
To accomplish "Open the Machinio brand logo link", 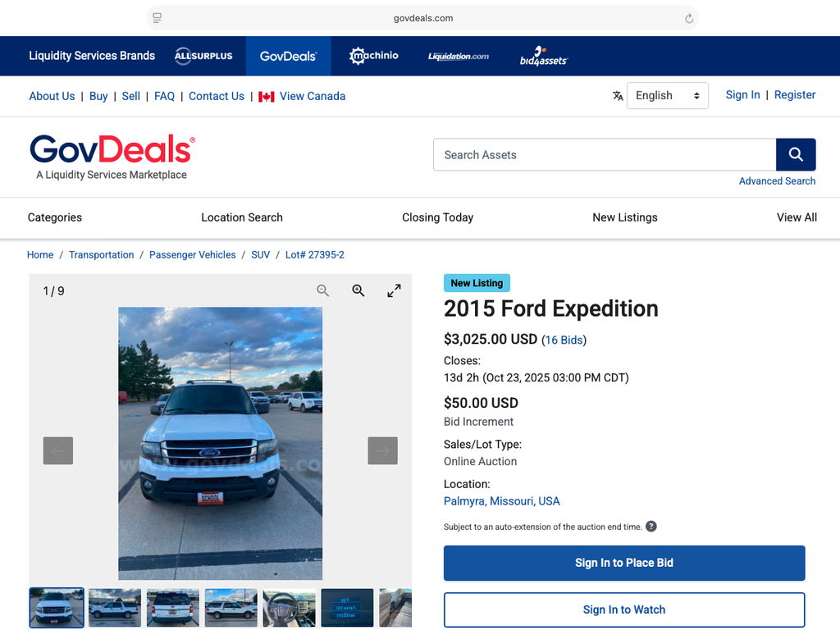I will [x=374, y=56].
